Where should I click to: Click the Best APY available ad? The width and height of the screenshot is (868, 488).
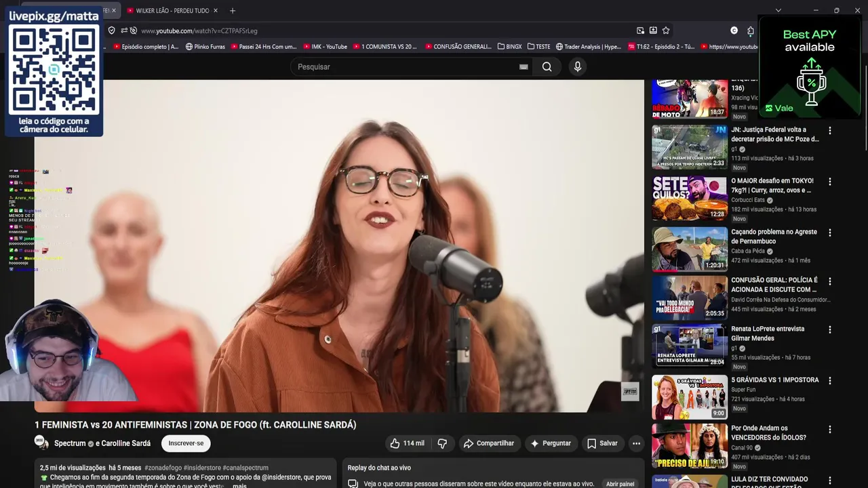[810, 66]
